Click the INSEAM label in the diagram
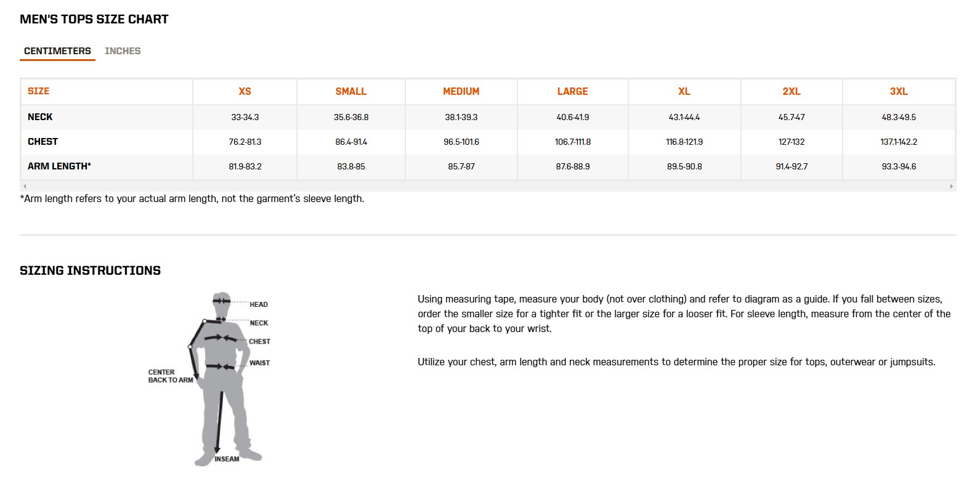This screenshot has width=980, height=491. pos(227,459)
